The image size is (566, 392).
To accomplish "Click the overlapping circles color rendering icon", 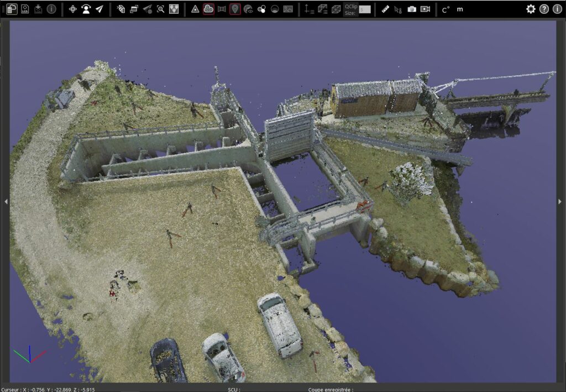I will [x=261, y=9].
